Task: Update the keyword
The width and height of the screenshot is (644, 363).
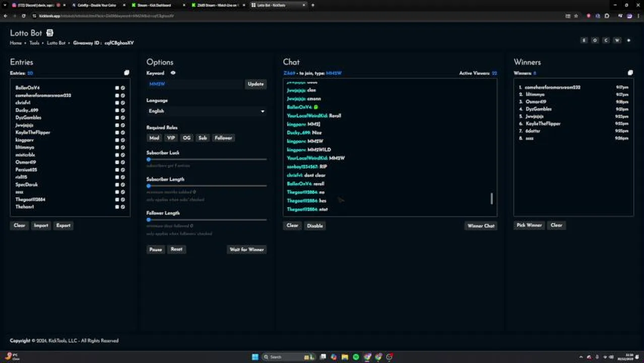Action: pyautogui.click(x=255, y=84)
